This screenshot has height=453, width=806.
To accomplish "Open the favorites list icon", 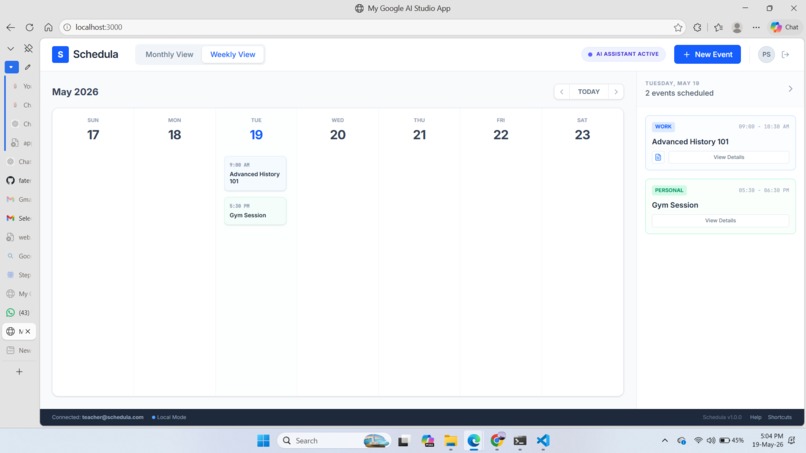I will 718,27.
